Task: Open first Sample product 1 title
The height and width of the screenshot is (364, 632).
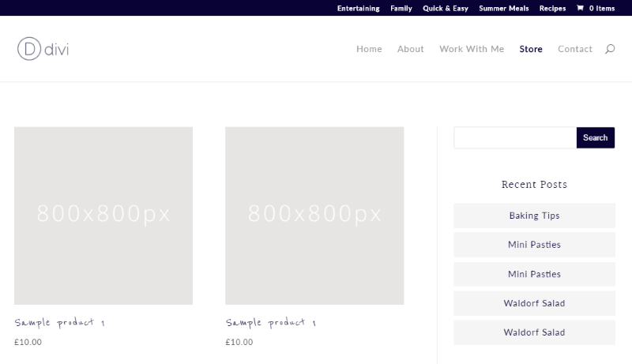Action: [x=60, y=322]
